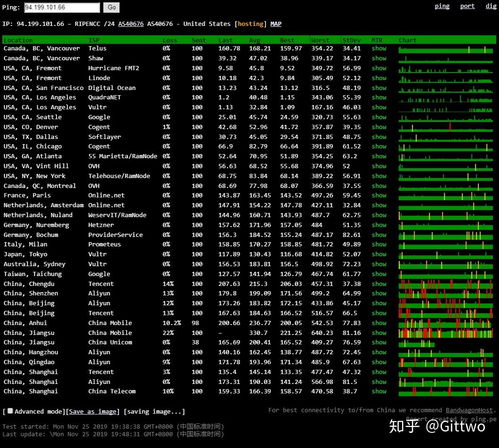The image size is (499, 448).
Task: Click the Ping IP address input field
Action: 62,7
